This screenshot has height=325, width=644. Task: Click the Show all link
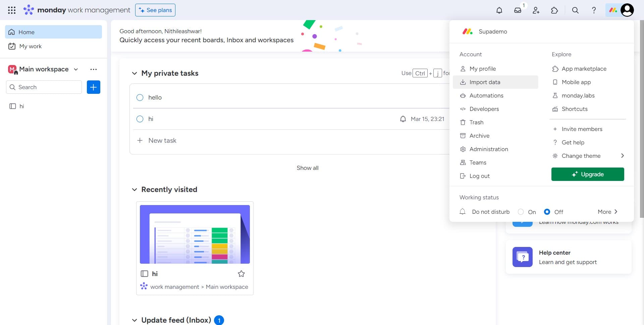(307, 168)
